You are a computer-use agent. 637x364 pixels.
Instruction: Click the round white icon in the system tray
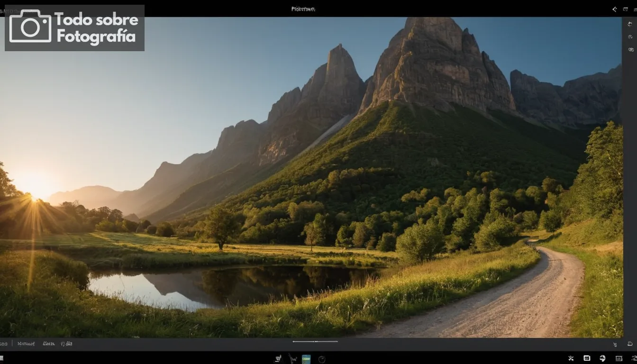(x=602, y=358)
